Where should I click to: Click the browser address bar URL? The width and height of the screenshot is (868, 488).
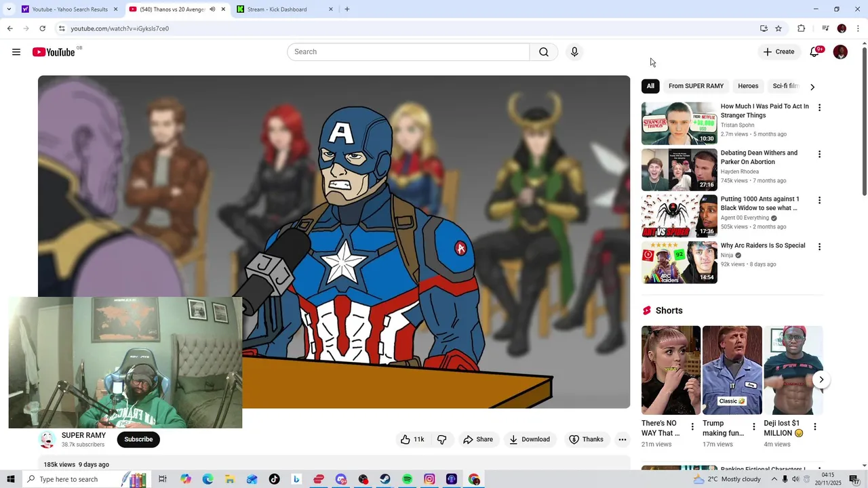tap(120, 28)
